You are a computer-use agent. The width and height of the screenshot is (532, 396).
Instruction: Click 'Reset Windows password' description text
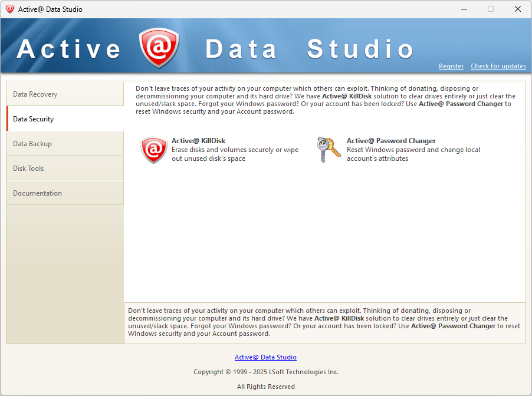coord(413,154)
